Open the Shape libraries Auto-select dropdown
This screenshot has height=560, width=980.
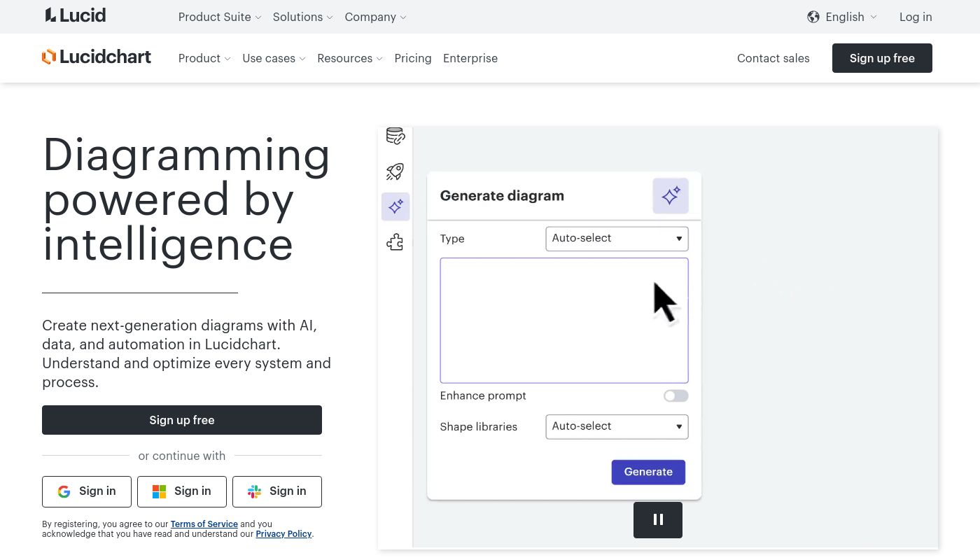coord(617,427)
